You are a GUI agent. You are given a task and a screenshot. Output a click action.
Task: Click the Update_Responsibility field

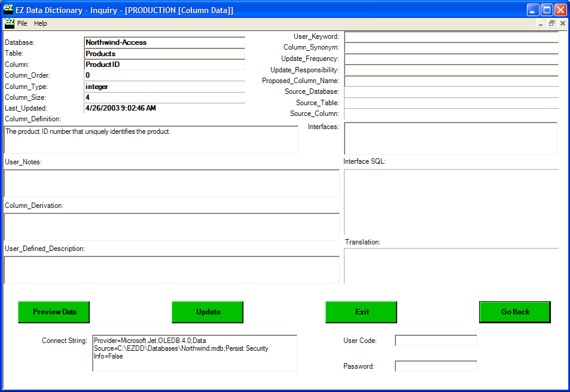pyautogui.click(x=451, y=70)
